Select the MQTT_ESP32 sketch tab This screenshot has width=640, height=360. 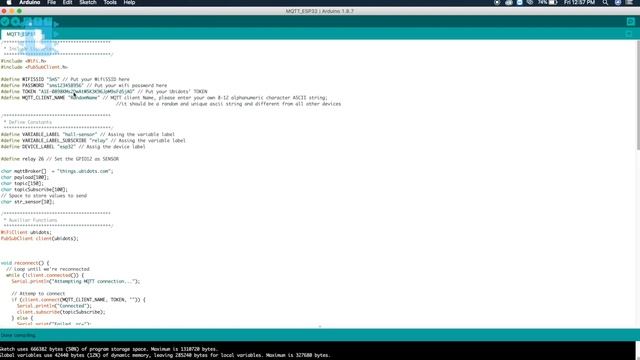[21, 34]
